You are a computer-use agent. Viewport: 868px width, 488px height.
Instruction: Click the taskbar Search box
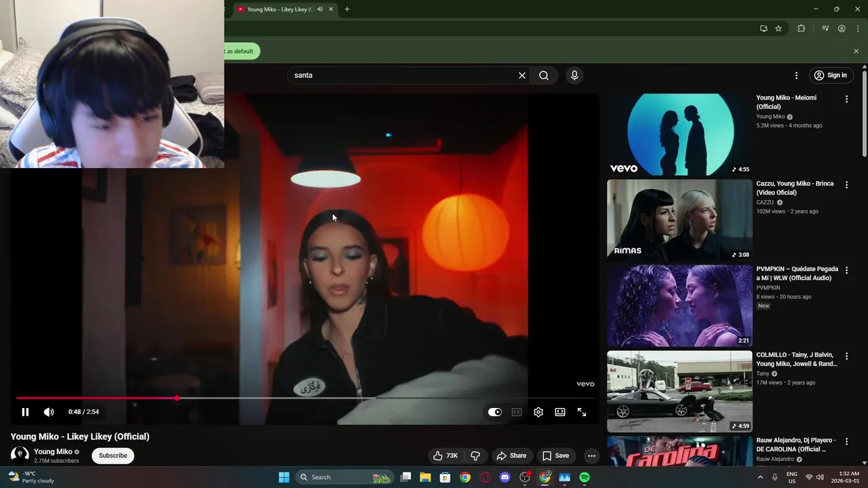[x=344, y=477]
